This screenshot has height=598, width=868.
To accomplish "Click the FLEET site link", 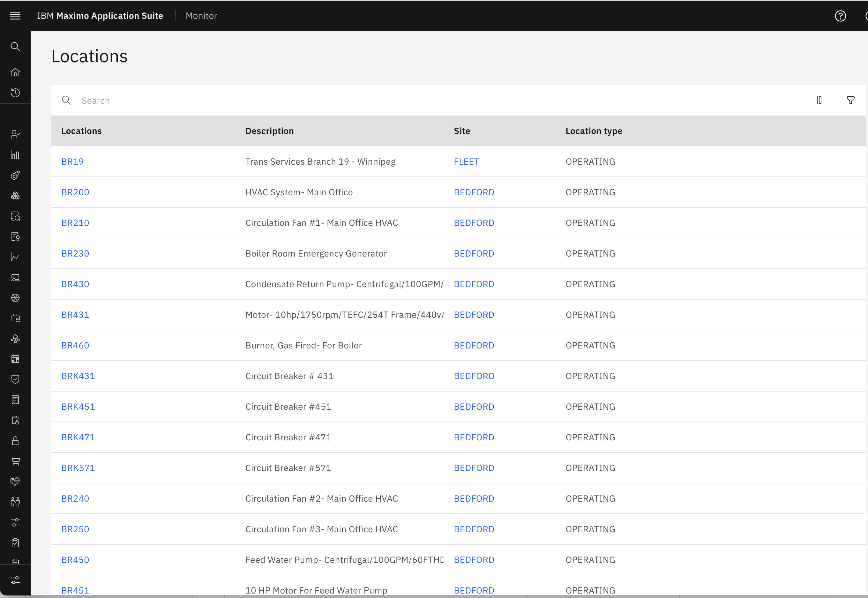I will coord(467,161).
